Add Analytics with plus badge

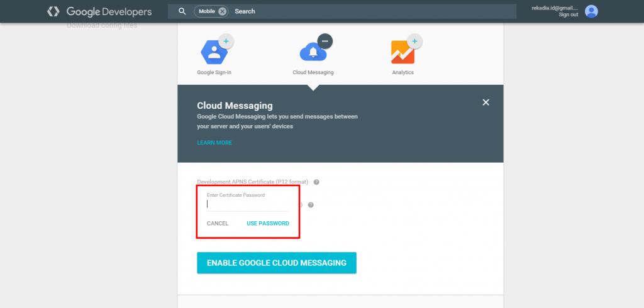point(414,41)
